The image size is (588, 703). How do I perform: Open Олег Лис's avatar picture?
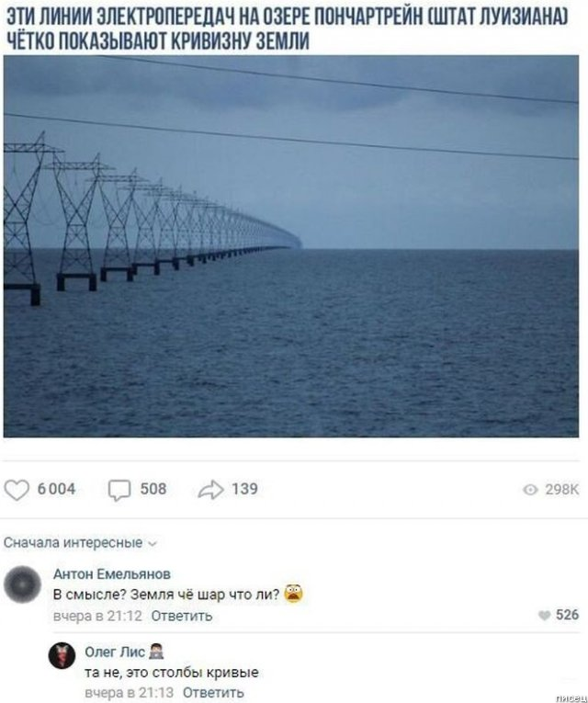coord(62,655)
